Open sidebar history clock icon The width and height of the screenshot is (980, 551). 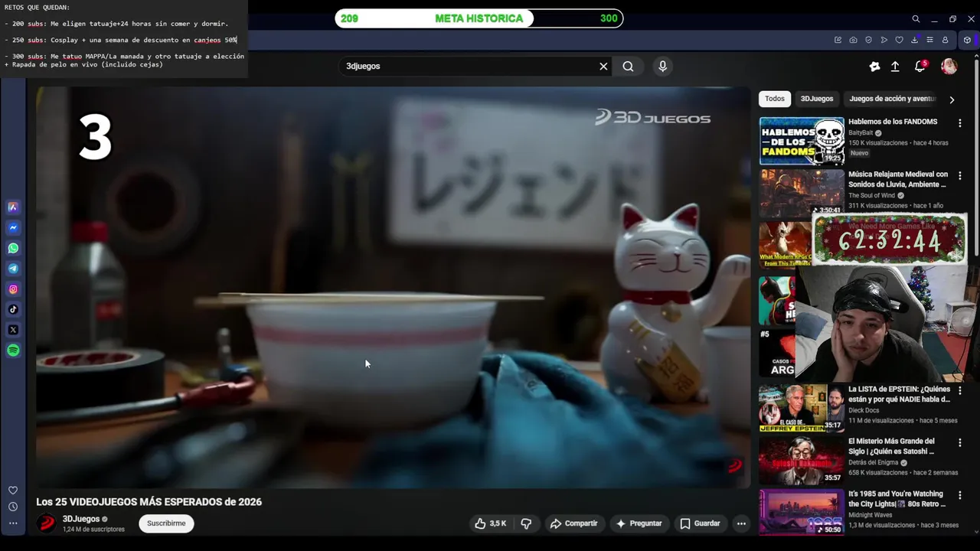13,507
